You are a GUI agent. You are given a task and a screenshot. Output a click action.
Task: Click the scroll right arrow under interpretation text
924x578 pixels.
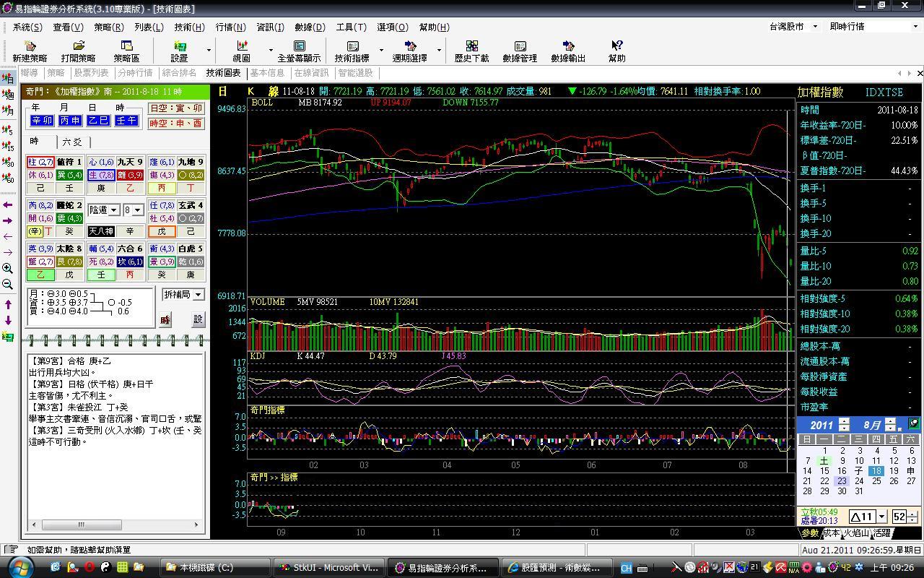click(196, 525)
